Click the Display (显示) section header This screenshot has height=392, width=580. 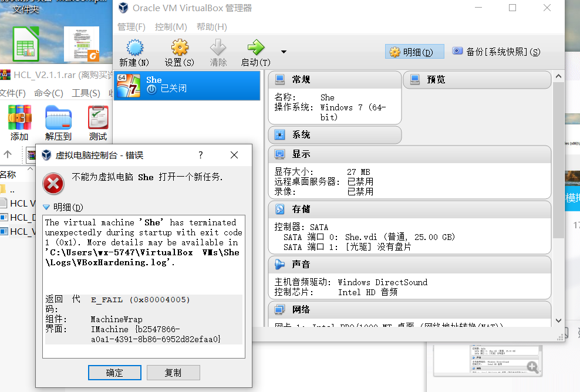410,154
